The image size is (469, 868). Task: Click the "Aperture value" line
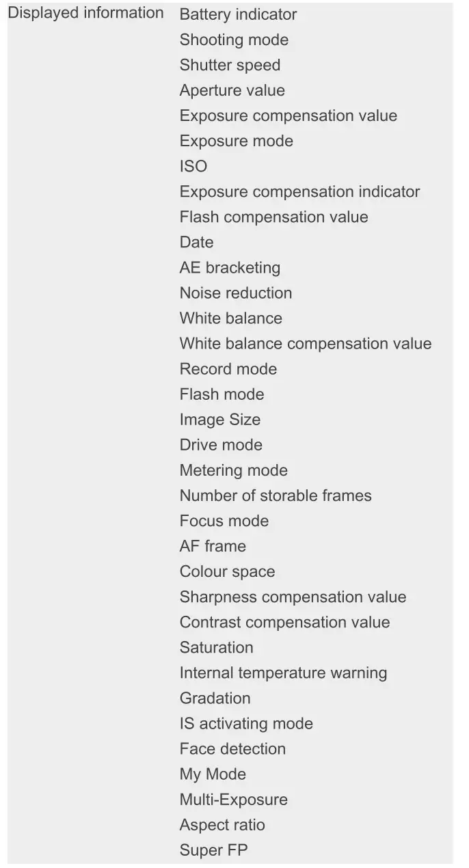click(x=232, y=90)
